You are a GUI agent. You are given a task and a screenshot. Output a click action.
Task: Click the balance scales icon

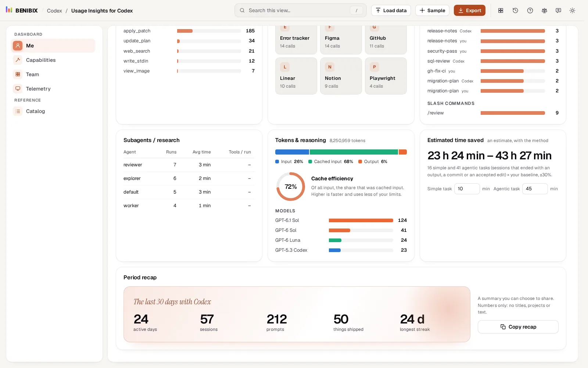[544, 11]
